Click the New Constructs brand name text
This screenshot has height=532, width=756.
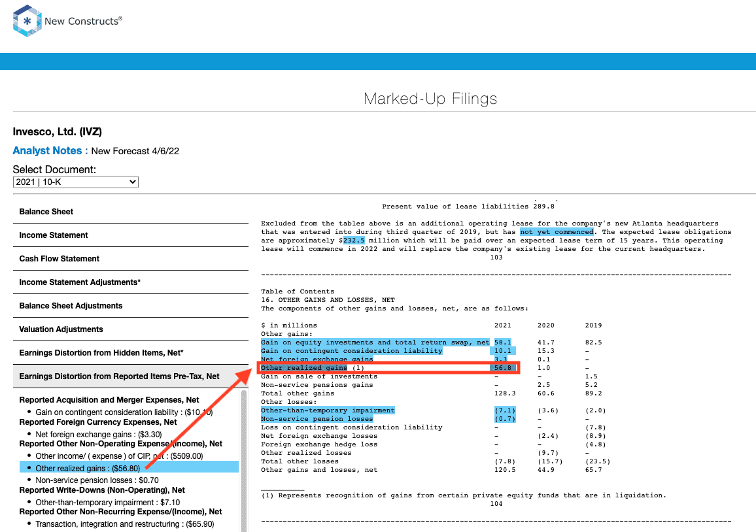pos(84,21)
